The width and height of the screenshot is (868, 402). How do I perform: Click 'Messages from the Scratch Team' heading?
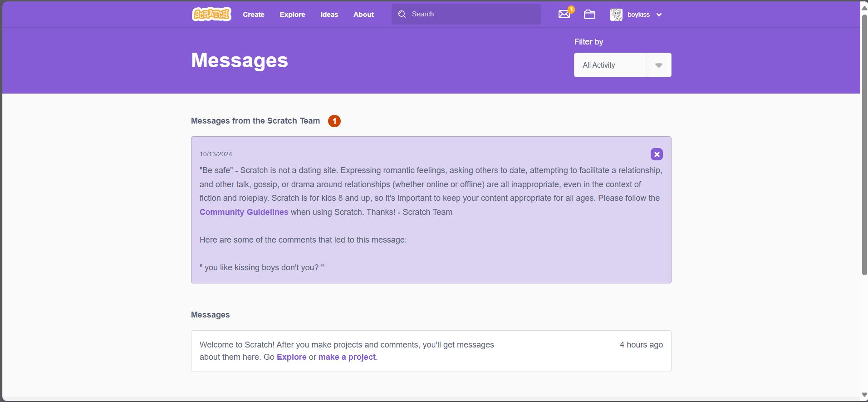point(255,121)
